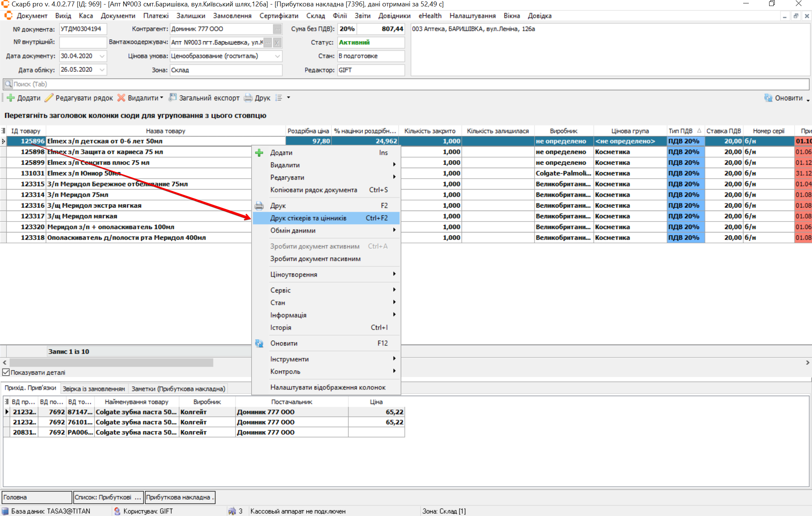
Task: Click the Головна window button at bottom
Action: (x=36, y=497)
